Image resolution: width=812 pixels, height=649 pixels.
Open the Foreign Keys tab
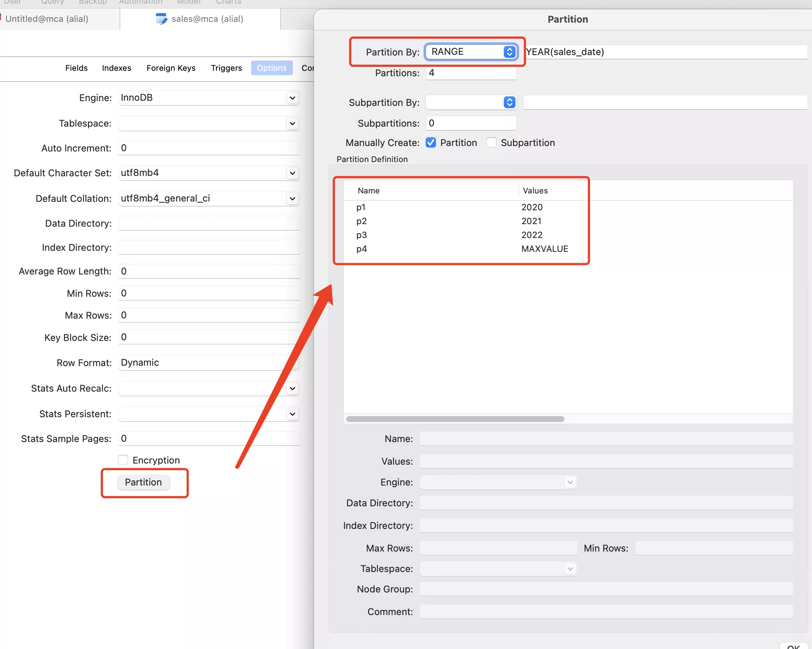coord(171,68)
